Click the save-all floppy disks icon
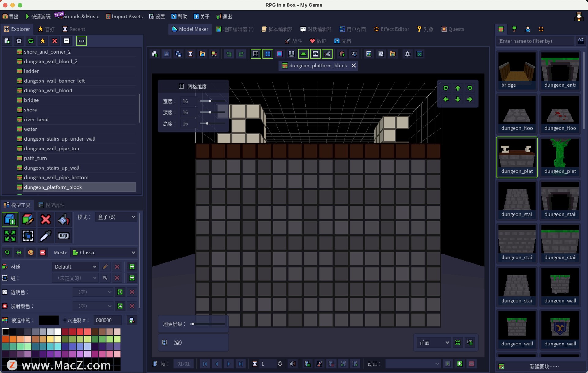The height and width of the screenshot is (373, 588). click(178, 54)
